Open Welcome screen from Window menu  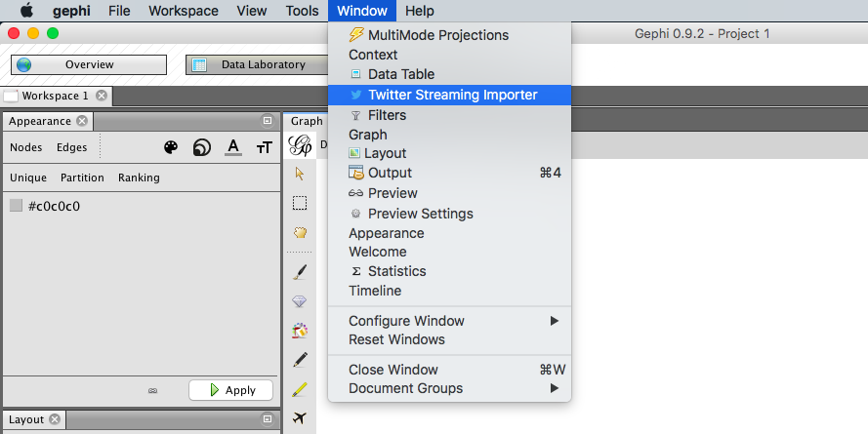pyautogui.click(x=449, y=252)
